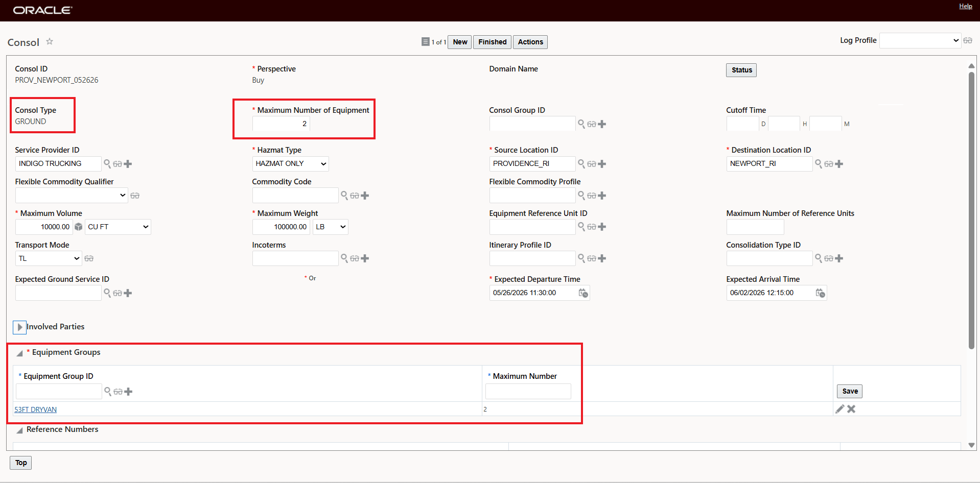The image size is (980, 483).
Task: Search for Itinerary Profile ID
Action: point(581,258)
